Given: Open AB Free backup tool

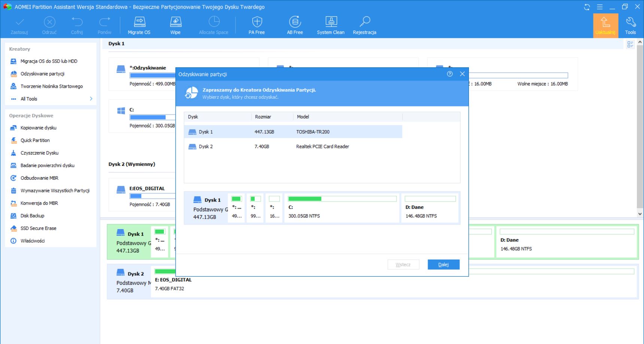Looking at the screenshot, I should (295, 25).
